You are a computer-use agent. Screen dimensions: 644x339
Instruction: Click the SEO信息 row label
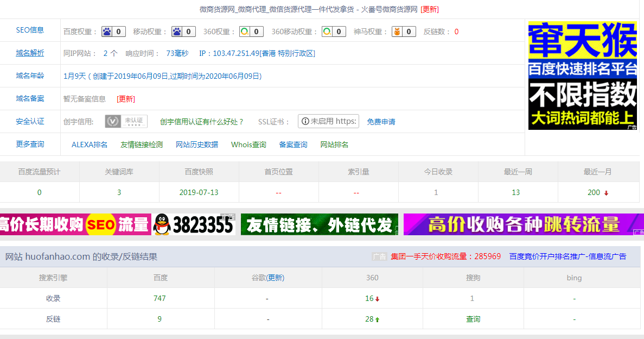pos(30,30)
